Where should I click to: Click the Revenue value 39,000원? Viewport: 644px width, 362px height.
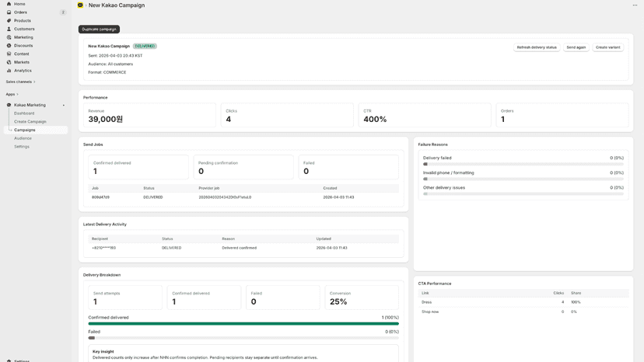pos(106,119)
